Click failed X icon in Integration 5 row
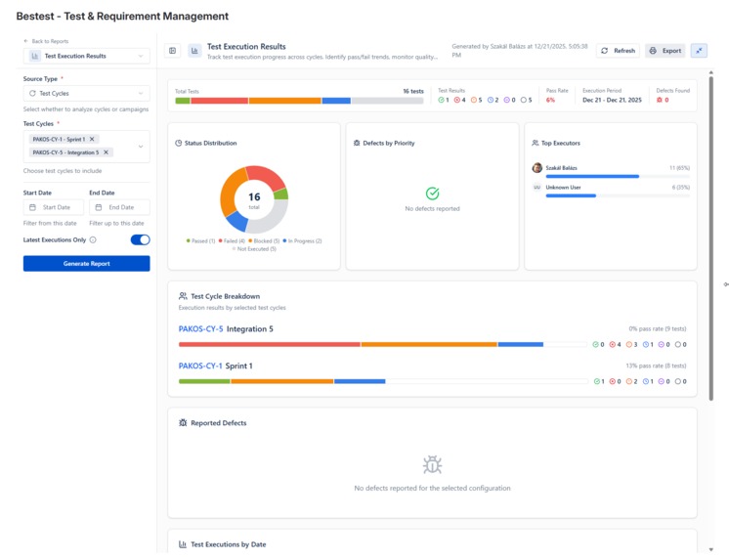This screenshot has height=560, width=729. point(613,345)
